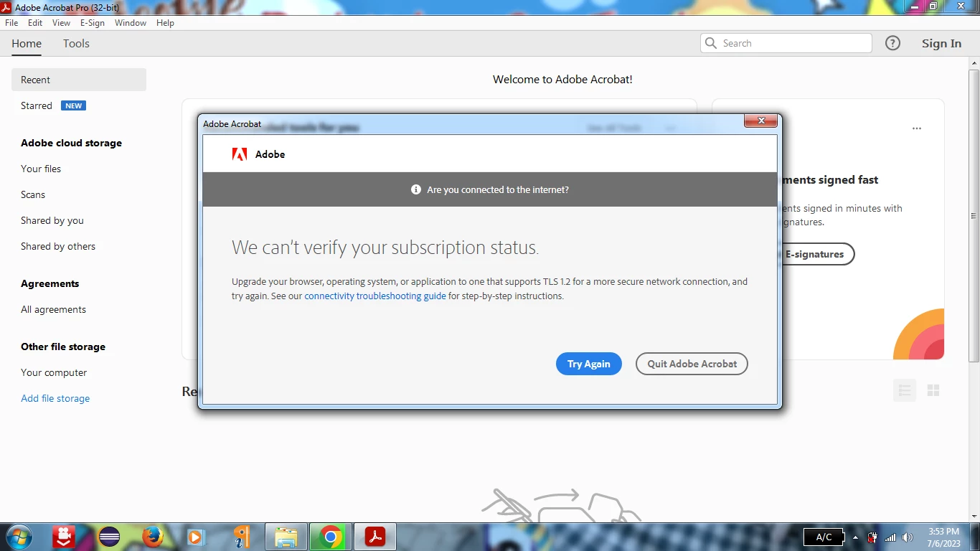Click the Adobe Acrobat icon in the title bar
Viewport: 980px width, 551px height.
pos(6,6)
